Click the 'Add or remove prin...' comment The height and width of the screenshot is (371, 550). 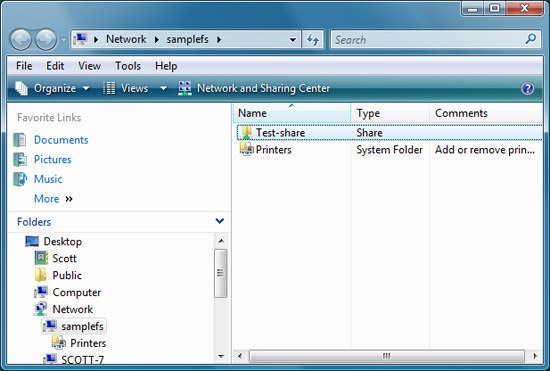pyautogui.click(x=485, y=150)
